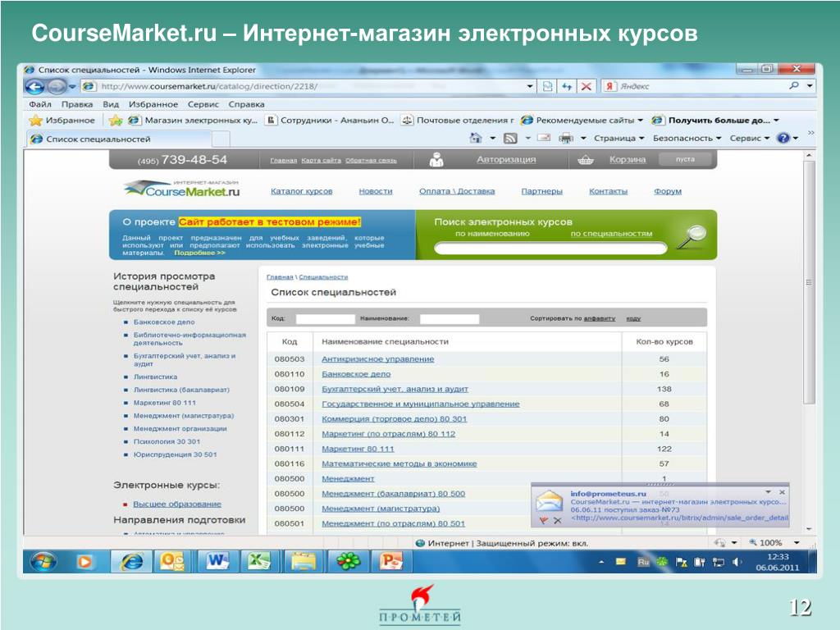Open the Каталог курсов link
Image resolution: width=840 pixels, height=630 pixels.
302,191
